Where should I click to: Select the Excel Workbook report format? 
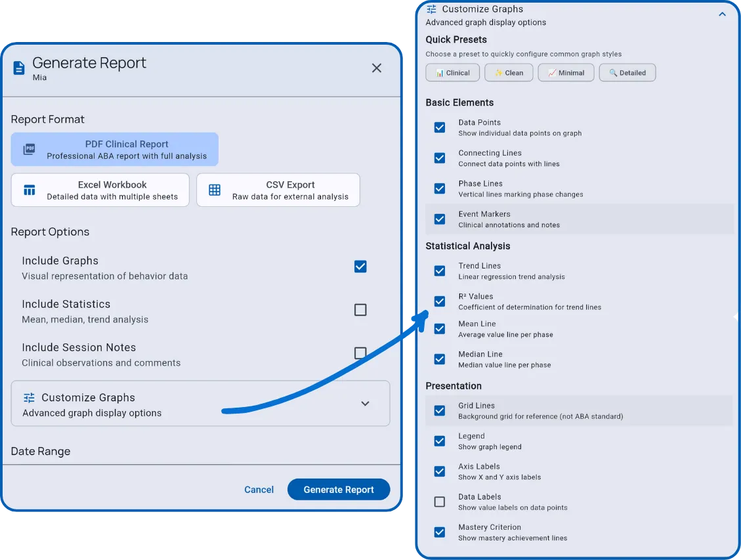click(x=100, y=190)
